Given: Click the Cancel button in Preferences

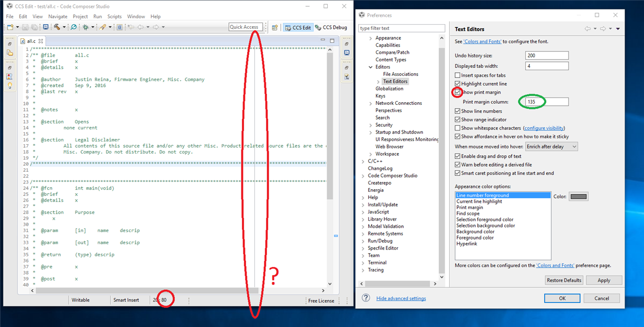Looking at the screenshot, I should [x=602, y=298].
